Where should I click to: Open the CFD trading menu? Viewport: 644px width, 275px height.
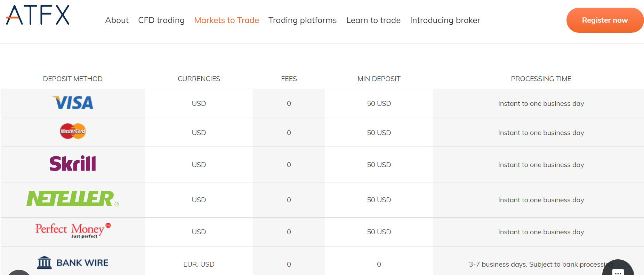pyautogui.click(x=161, y=20)
